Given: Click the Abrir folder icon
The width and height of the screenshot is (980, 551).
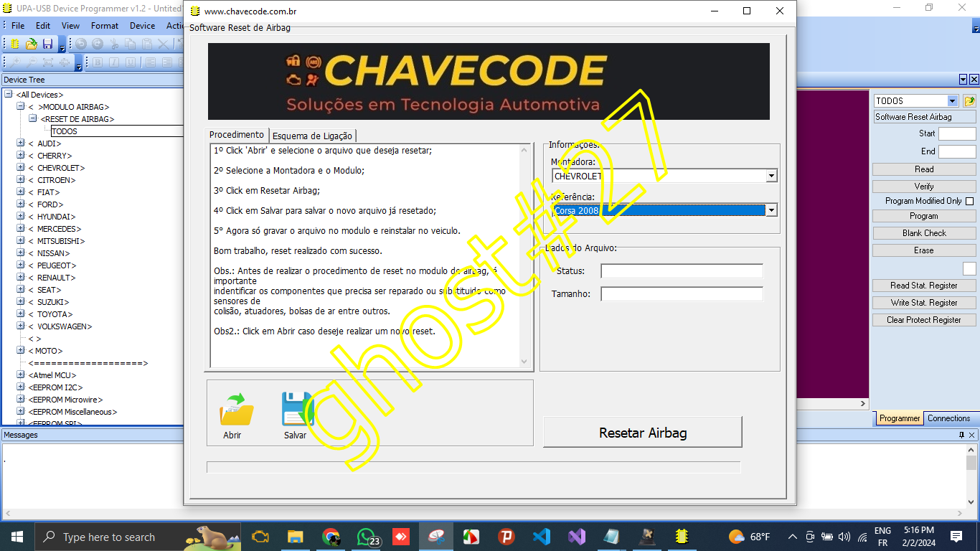Looking at the screenshot, I should point(236,410).
